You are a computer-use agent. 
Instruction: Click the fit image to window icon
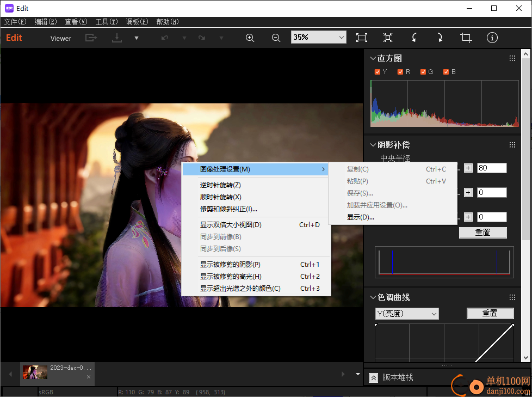click(x=362, y=38)
